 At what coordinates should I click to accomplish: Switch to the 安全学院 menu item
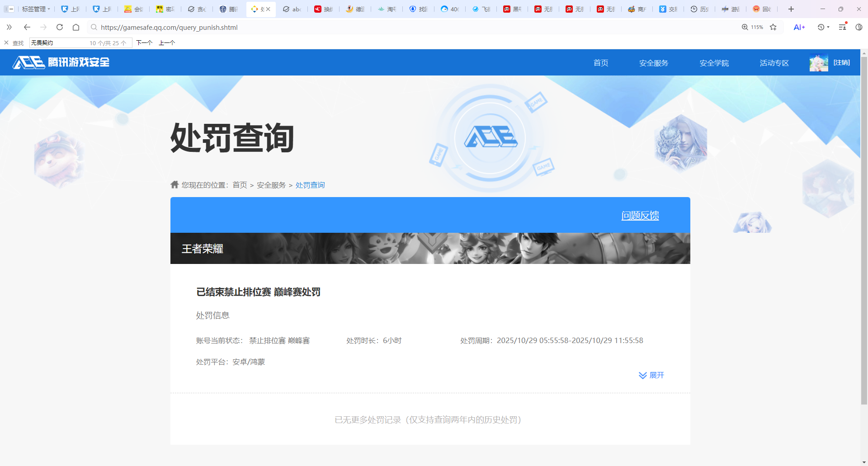[713, 63]
